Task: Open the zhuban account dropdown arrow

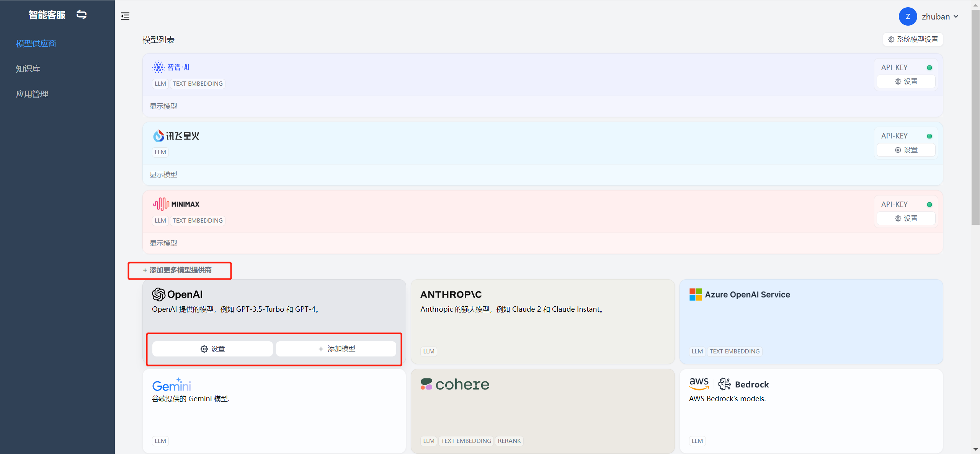Action: pos(956,16)
